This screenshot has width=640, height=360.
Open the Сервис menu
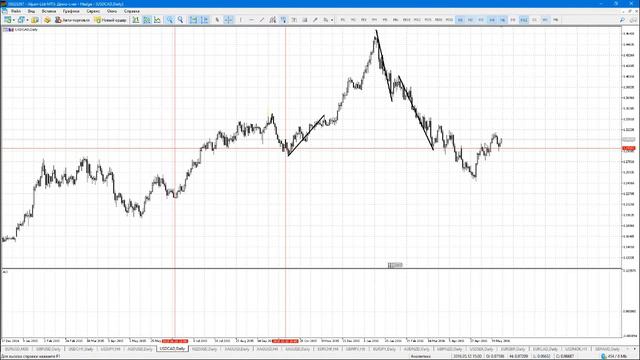coord(93,11)
